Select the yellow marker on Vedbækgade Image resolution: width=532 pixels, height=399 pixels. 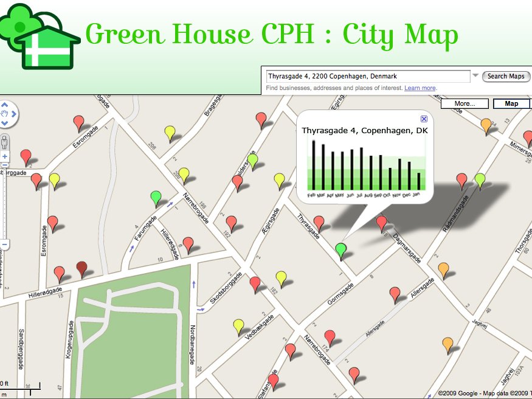coord(238,327)
